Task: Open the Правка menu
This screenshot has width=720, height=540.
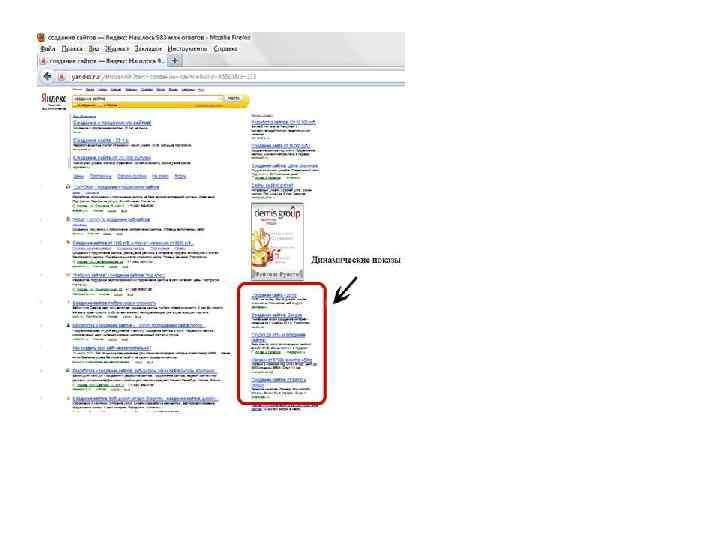Action: (x=72, y=49)
